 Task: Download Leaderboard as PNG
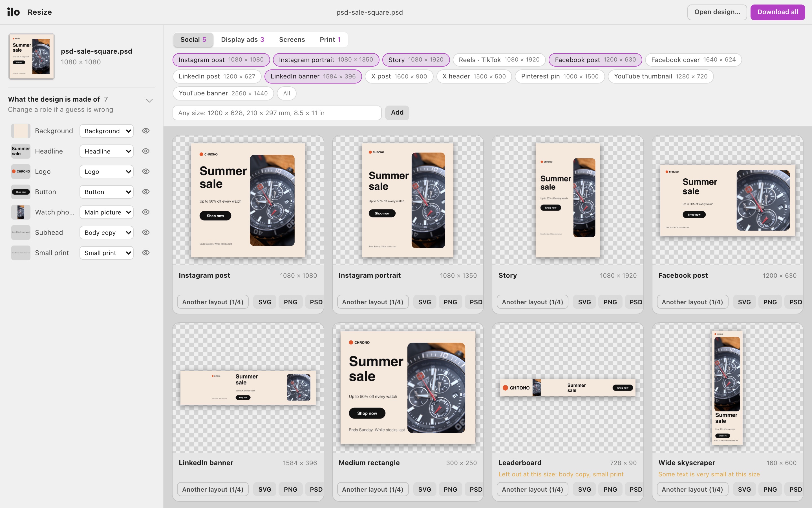pyautogui.click(x=610, y=489)
